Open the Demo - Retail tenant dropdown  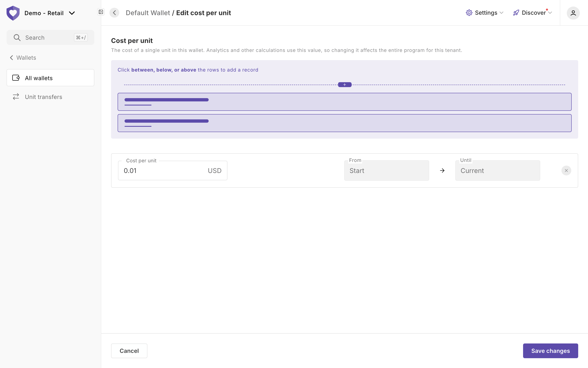point(50,13)
